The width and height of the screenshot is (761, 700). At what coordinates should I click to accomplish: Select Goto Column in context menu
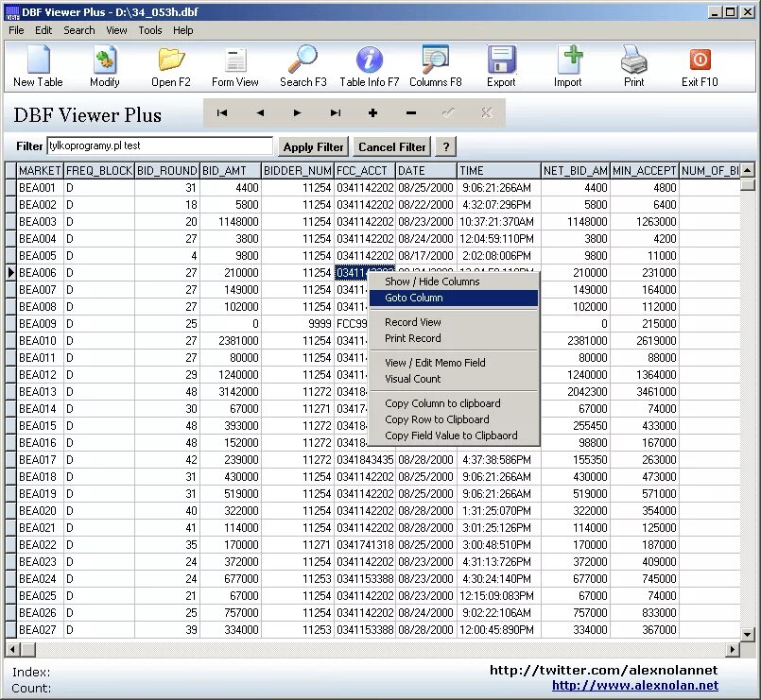coord(454,298)
